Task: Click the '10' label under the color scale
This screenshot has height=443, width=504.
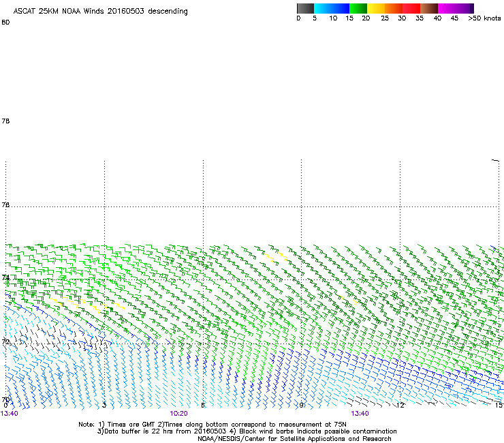Action: point(333,18)
